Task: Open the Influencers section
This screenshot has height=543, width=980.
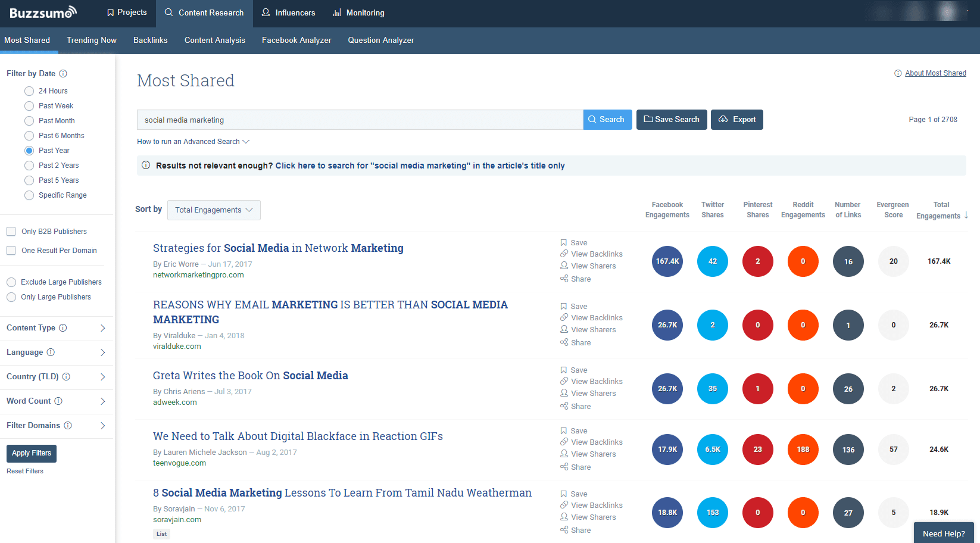Action: click(289, 13)
